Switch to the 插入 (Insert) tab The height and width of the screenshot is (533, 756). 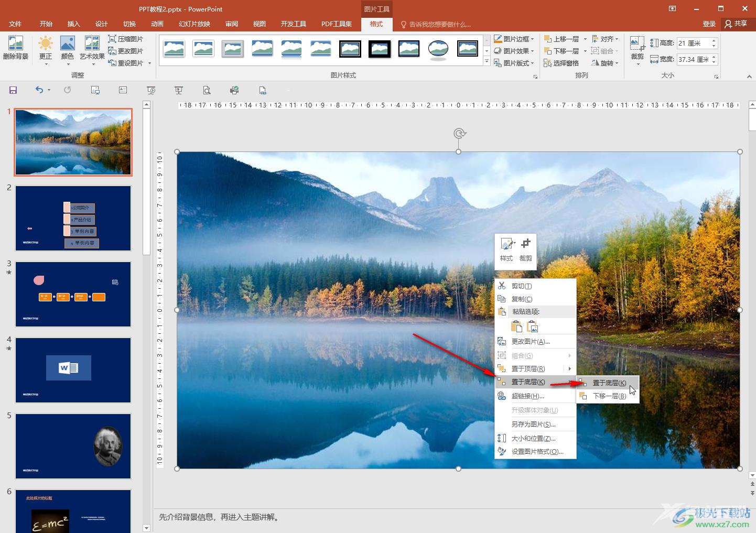(x=74, y=24)
